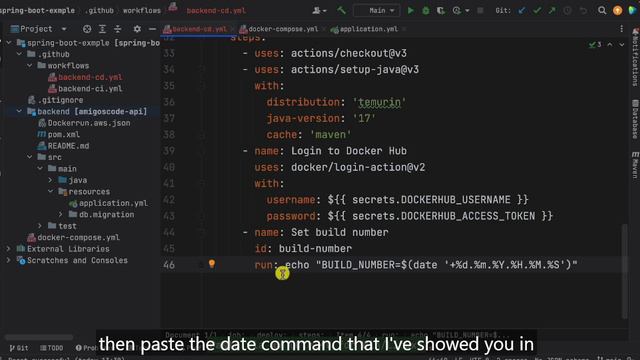The image size is (640, 360).
Task: Select application.yml in project tree
Action: (x=113, y=203)
